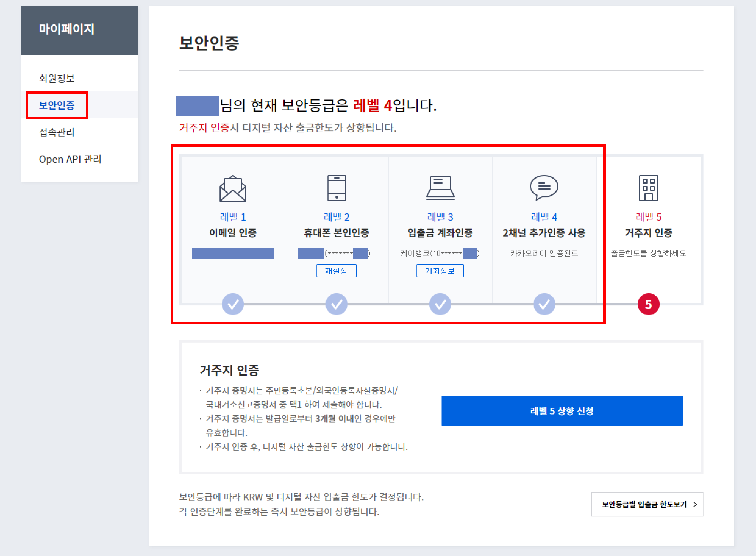Viewport: 756px width, 556px height.
Task: Click the 마이페이지 sidebar header
Action: pos(67,29)
